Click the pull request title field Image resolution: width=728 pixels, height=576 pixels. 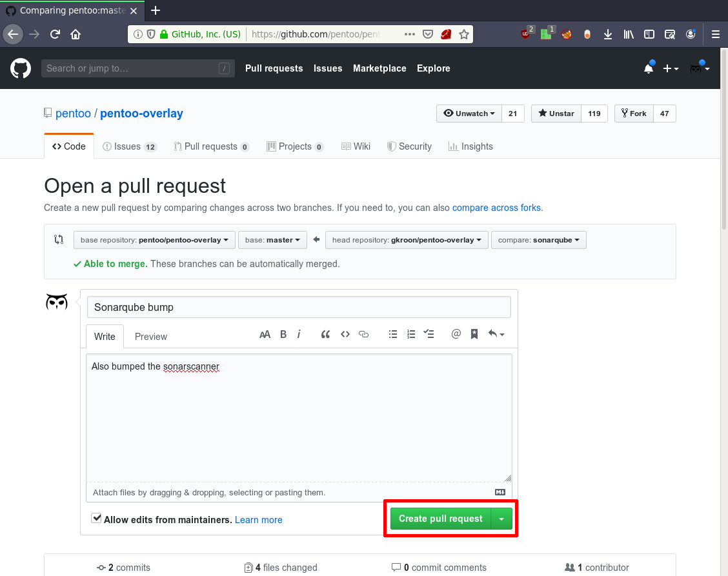point(299,307)
